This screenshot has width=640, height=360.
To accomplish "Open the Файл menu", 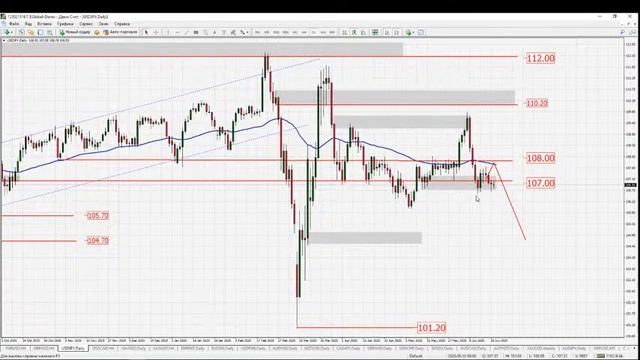I will tap(14, 24).
